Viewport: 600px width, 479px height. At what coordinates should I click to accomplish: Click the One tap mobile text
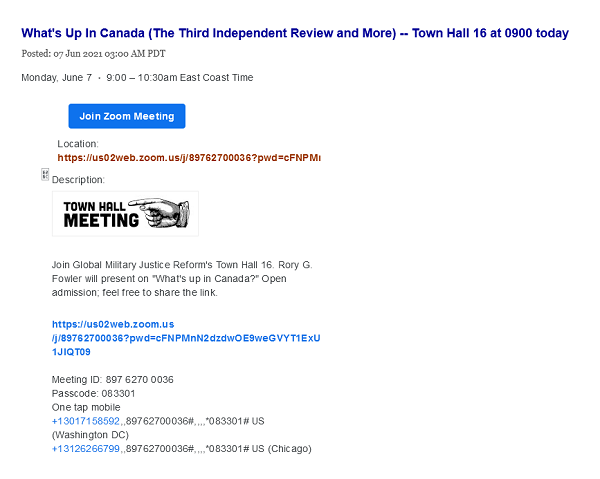pyautogui.click(x=86, y=408)
